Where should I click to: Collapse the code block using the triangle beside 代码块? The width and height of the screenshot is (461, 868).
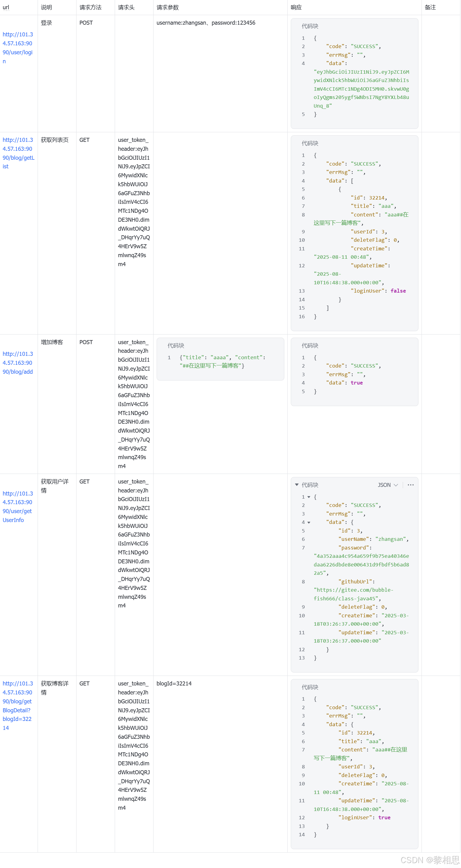click(297, 484)
